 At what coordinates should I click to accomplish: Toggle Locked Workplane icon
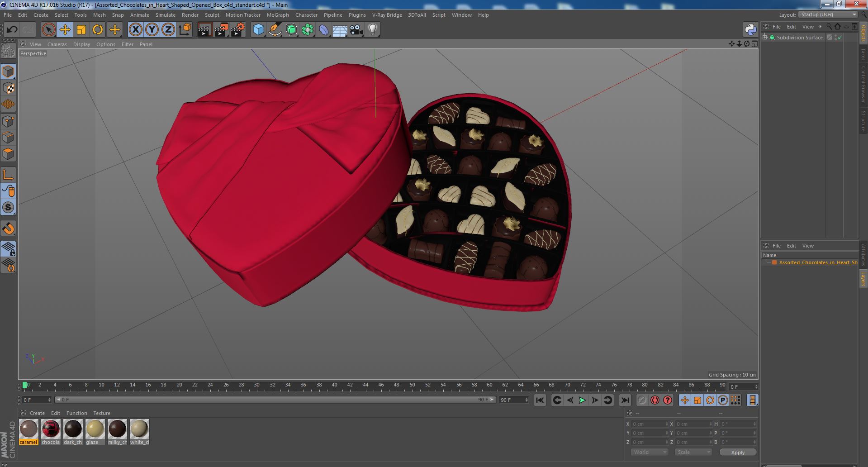[x=8, y=248]
